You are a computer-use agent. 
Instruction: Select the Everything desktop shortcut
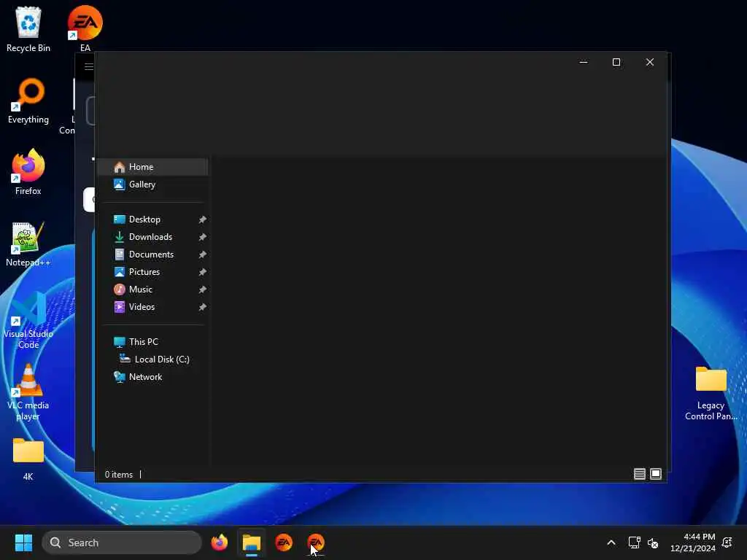coord(28,101)
